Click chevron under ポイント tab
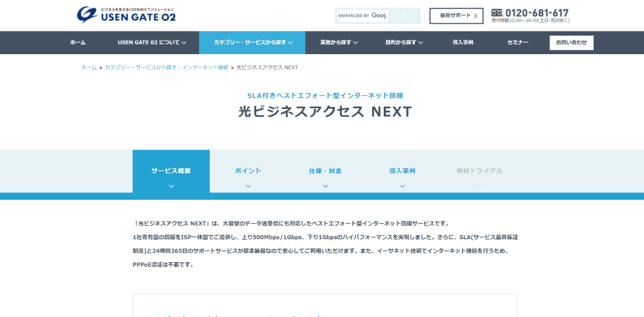Screen dimensions: 644x317 point(248,186)
